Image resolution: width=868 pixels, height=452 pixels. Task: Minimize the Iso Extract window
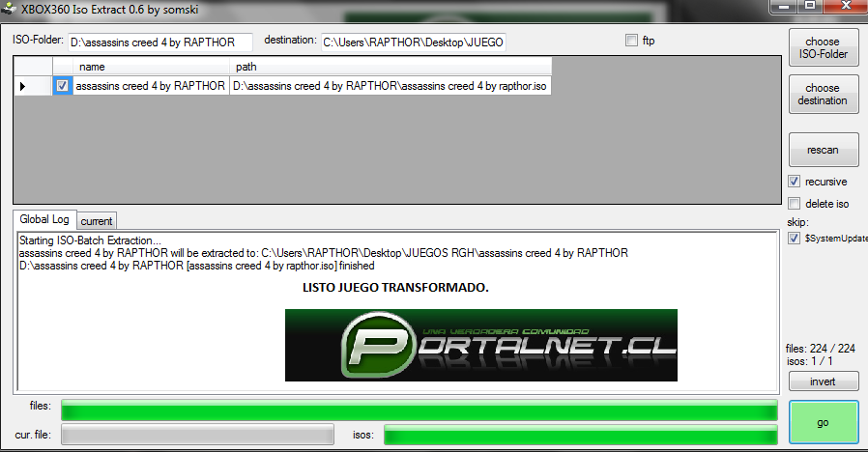click(x=784, y=7)
